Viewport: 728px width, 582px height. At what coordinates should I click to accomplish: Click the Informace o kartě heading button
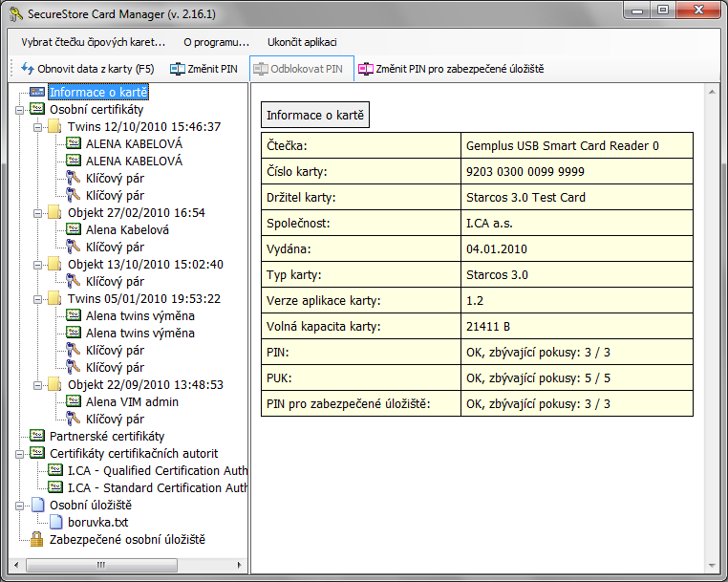(x=315, y=115)
